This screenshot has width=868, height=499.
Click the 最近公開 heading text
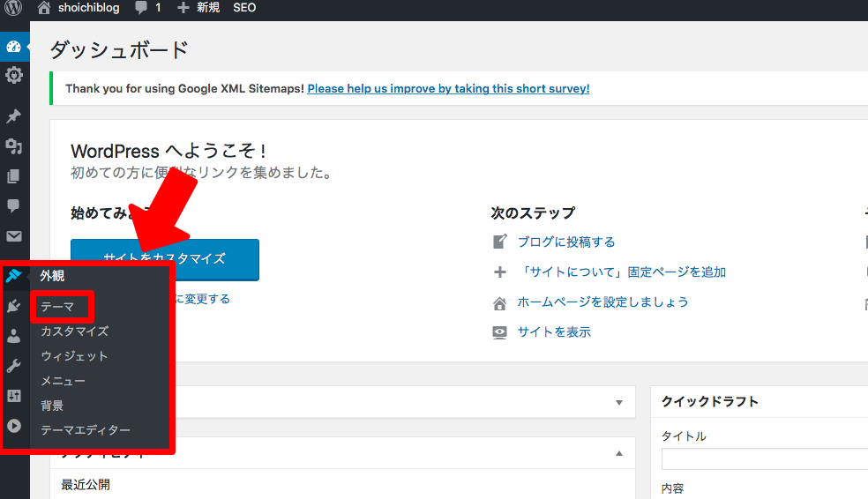86,485
